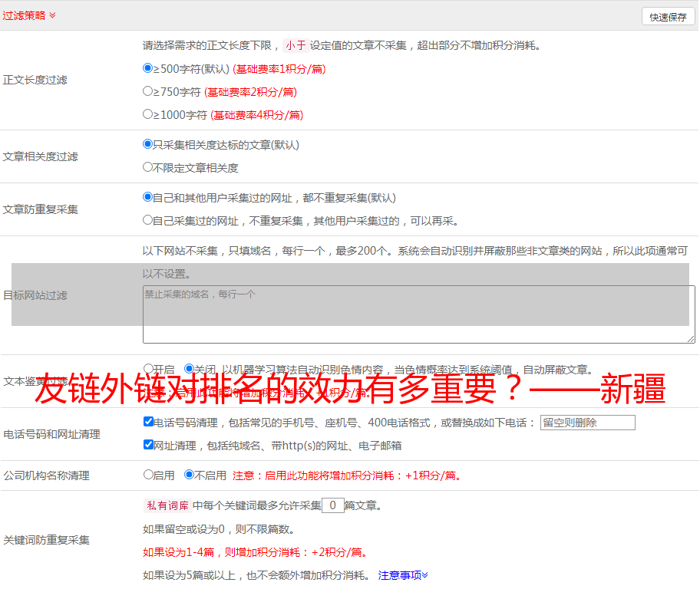This screenshot has width=700, height=589.
Task: Select 关闭 for 文本鉴黄
Action: coord(190,369)
